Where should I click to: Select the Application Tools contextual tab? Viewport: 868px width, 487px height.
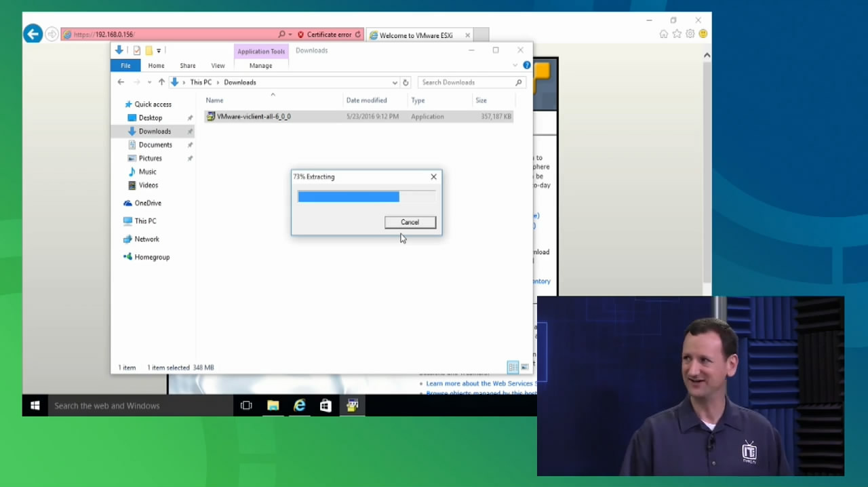point(261,52)
